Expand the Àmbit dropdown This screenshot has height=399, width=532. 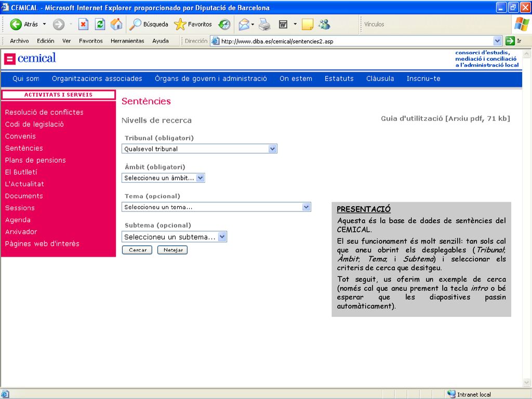pos(200,178)
